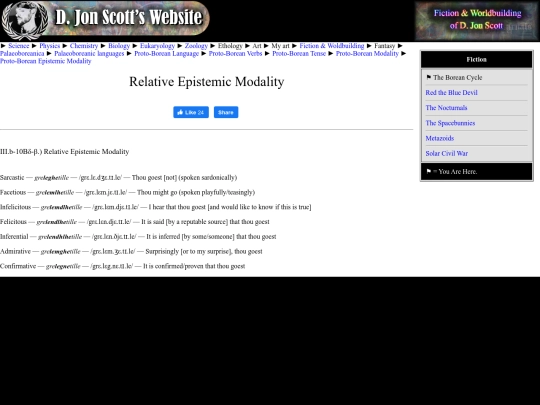540x405 pixels.
Task: Open the Science breadcrumb link
Action: (19, 46)
